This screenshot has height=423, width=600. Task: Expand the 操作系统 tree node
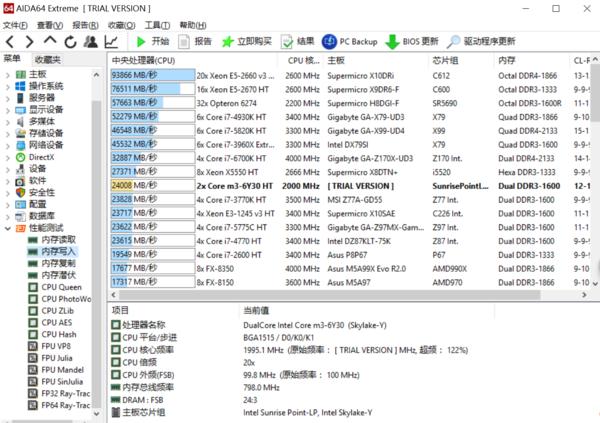point(8,86)
